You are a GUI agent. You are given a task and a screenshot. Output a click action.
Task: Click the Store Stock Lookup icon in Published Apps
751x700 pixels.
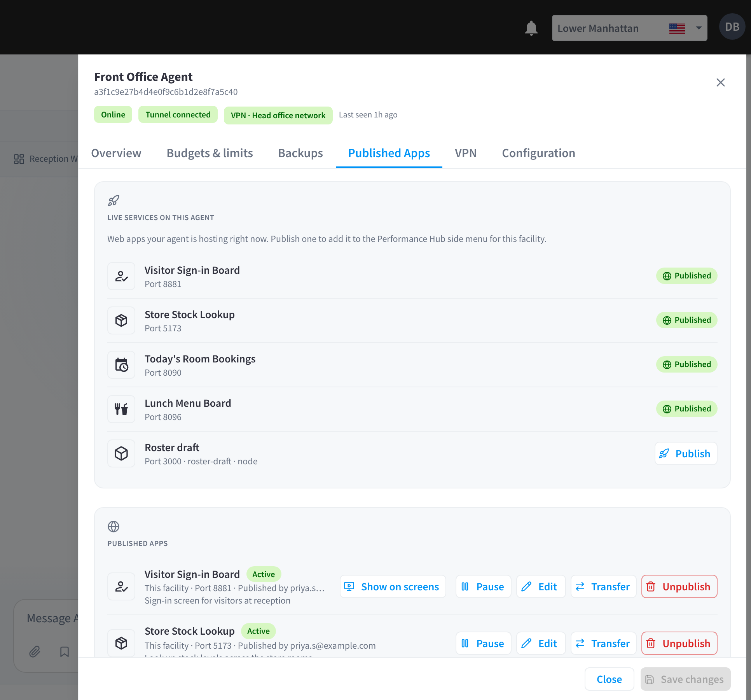point(121,643)
